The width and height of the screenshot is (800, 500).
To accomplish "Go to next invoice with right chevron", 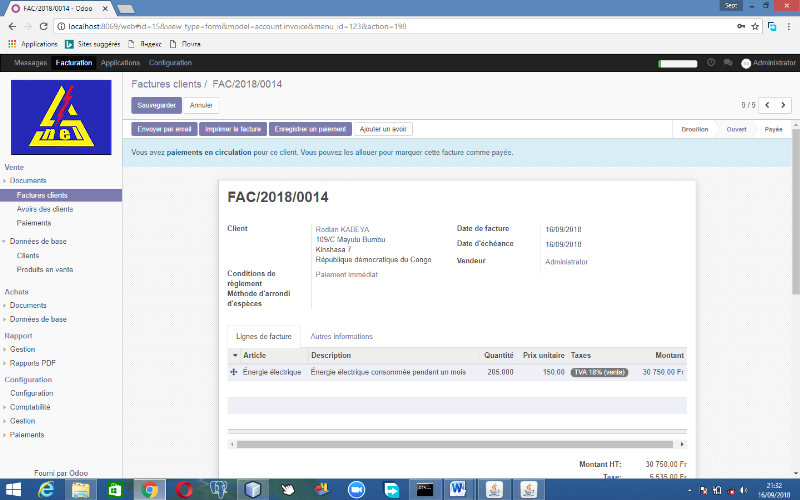I will tap(783, 105).
